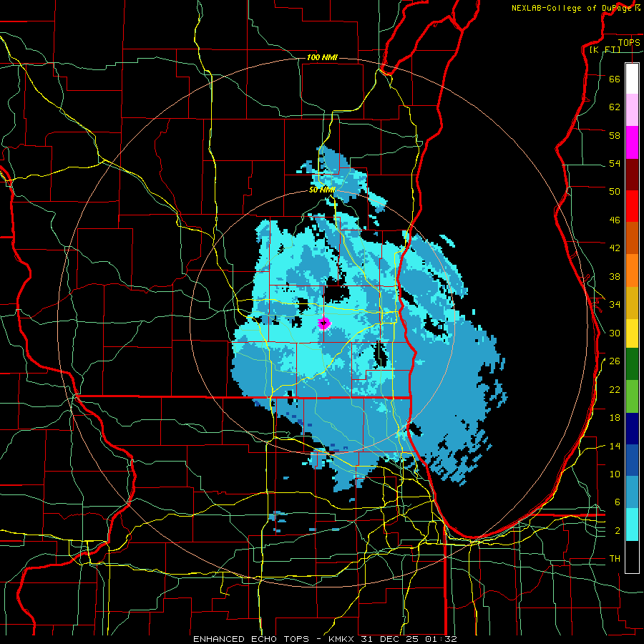This screenshot has width=644, height=644.
Task: Click the '30' legend value
Action: pyautogui.click(x=615, y=333)
